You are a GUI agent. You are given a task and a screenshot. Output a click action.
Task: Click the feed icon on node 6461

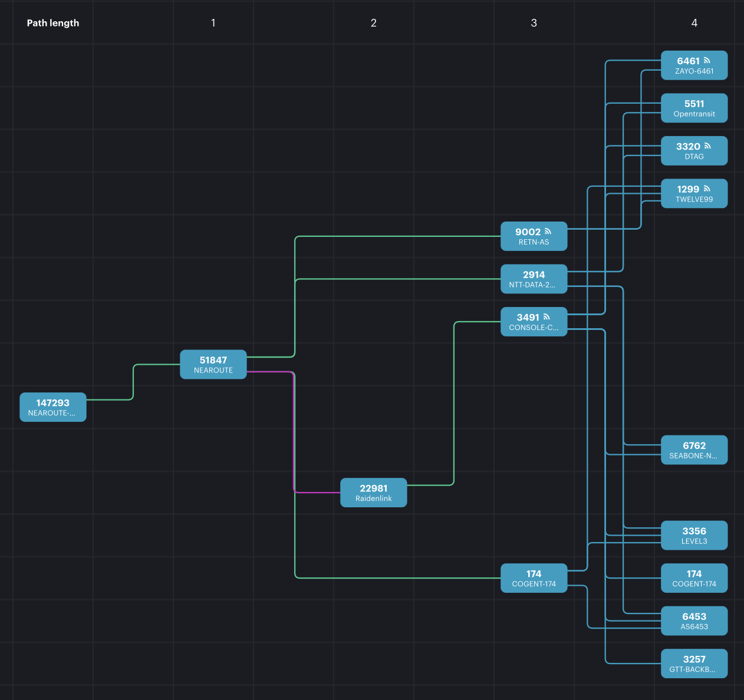click(x=707, y=61)
